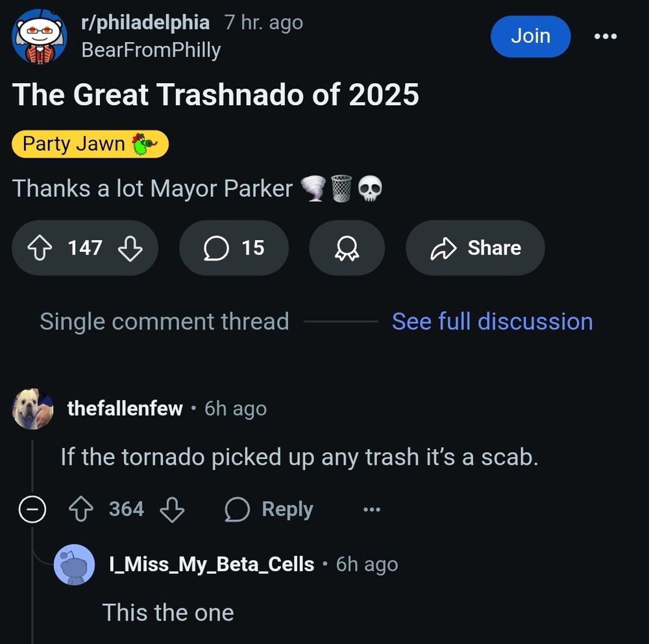Viewport: 649px width, 644px height.
Task: Downvote thefallenfew's comment
Action: click(x=171, y=510)
